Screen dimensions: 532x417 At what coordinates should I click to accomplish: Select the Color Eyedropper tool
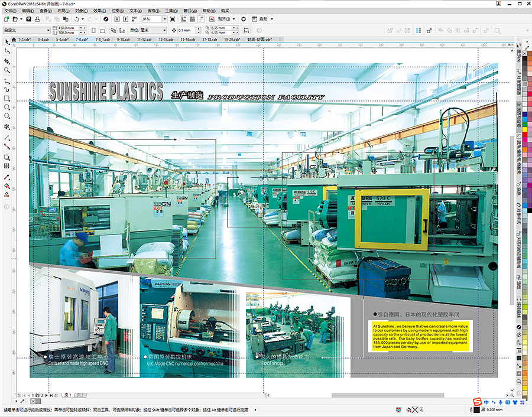(7, 176)
